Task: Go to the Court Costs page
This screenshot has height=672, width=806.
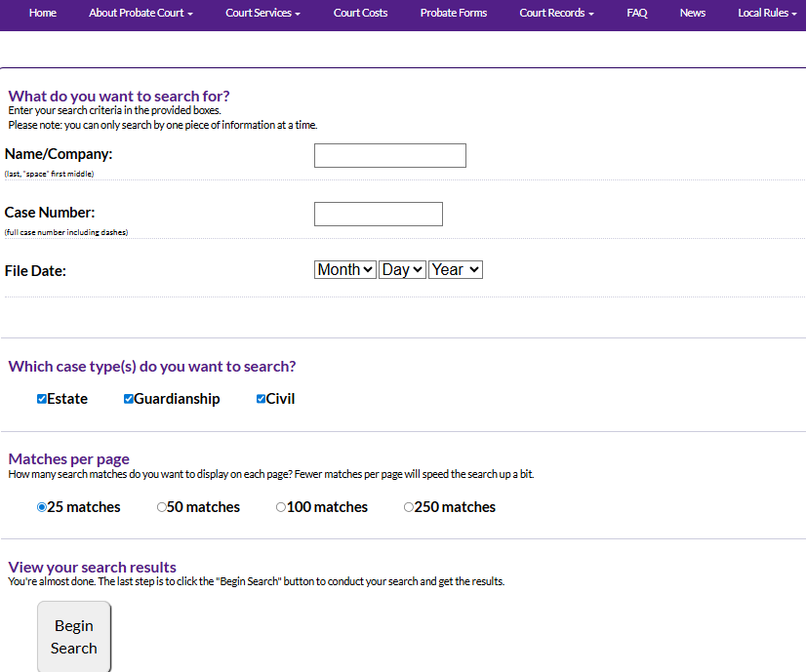Action: 360,13
